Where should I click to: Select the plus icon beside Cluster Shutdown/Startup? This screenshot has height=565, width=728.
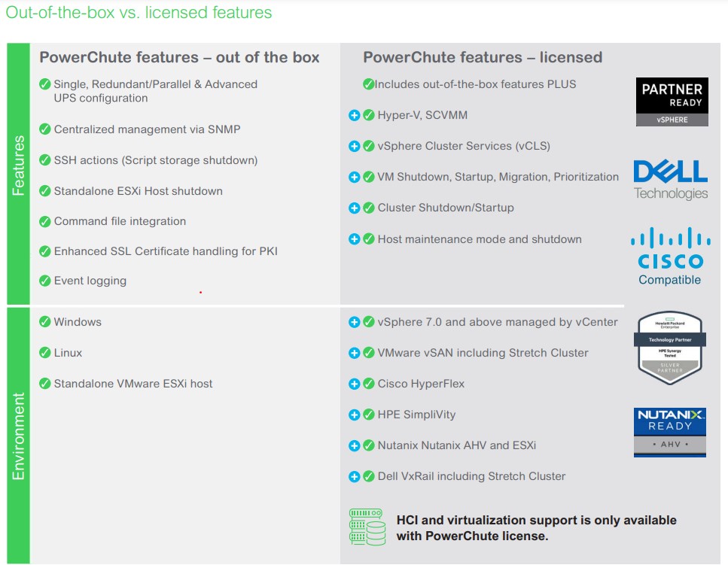coord(355,208)
